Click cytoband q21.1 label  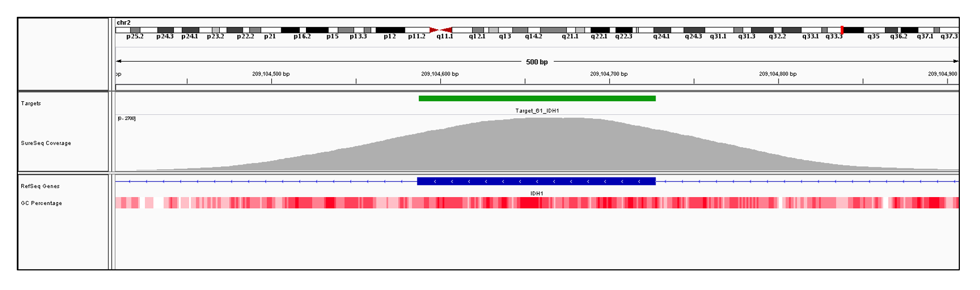[571, 36]
